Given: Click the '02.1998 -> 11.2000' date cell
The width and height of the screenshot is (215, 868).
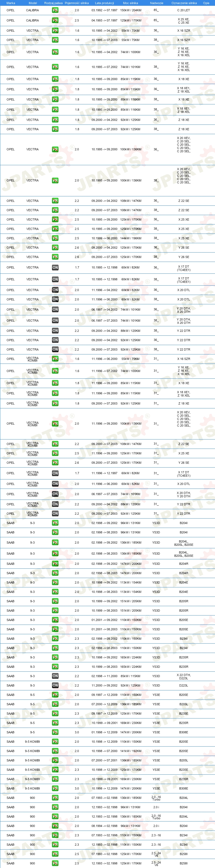Looking at the screenshot, I should click(x=105, y=676).
